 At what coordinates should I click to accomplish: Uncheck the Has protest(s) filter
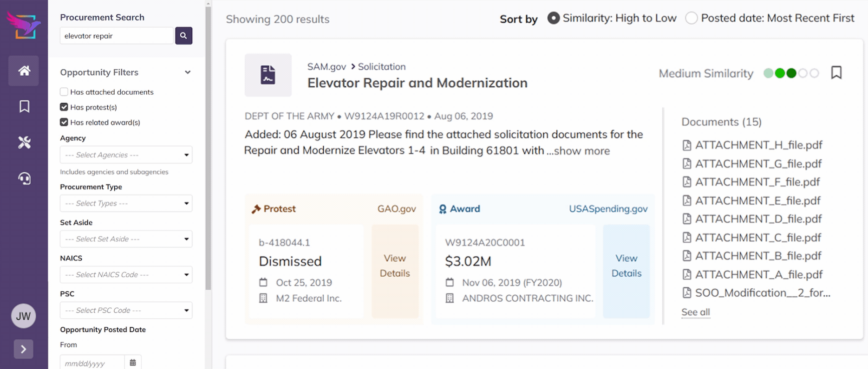(x=64, y=107)
